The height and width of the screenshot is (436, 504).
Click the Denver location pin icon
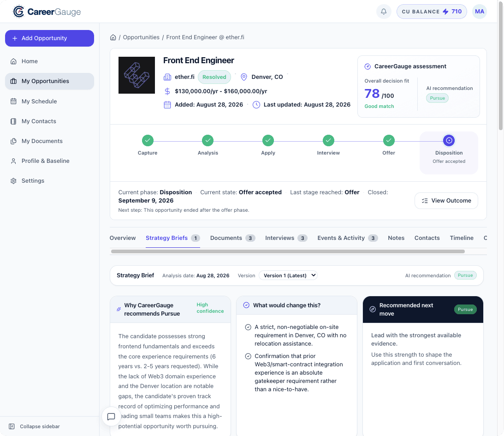pyautogui.click(x=244, y=77)
